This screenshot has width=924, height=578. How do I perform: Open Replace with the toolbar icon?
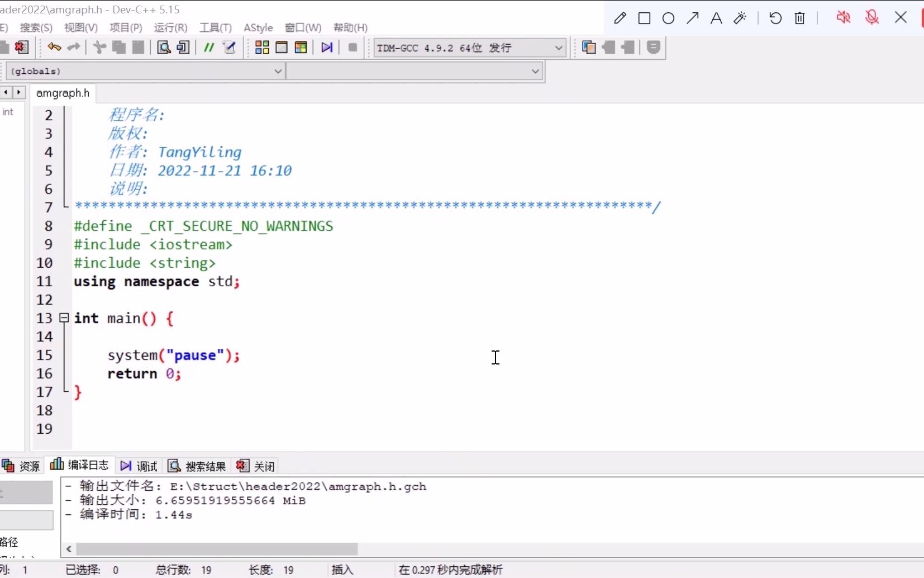pos(183,48)
